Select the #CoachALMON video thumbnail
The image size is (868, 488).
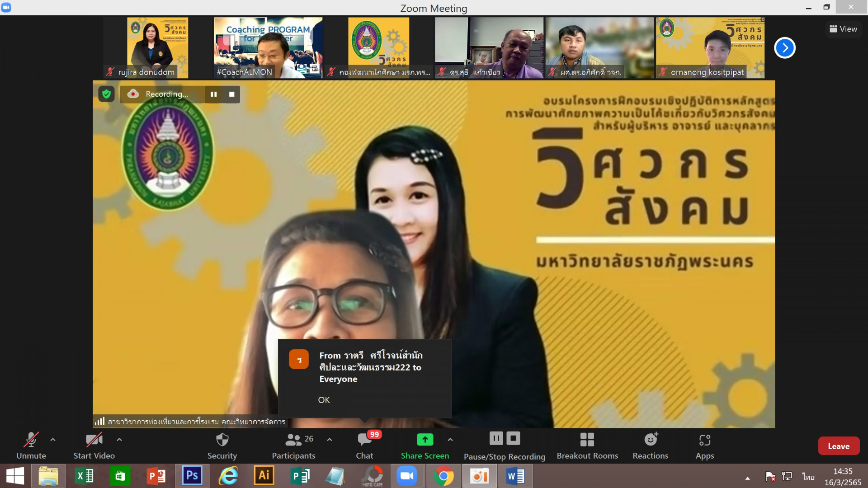[x=268, y=47]
